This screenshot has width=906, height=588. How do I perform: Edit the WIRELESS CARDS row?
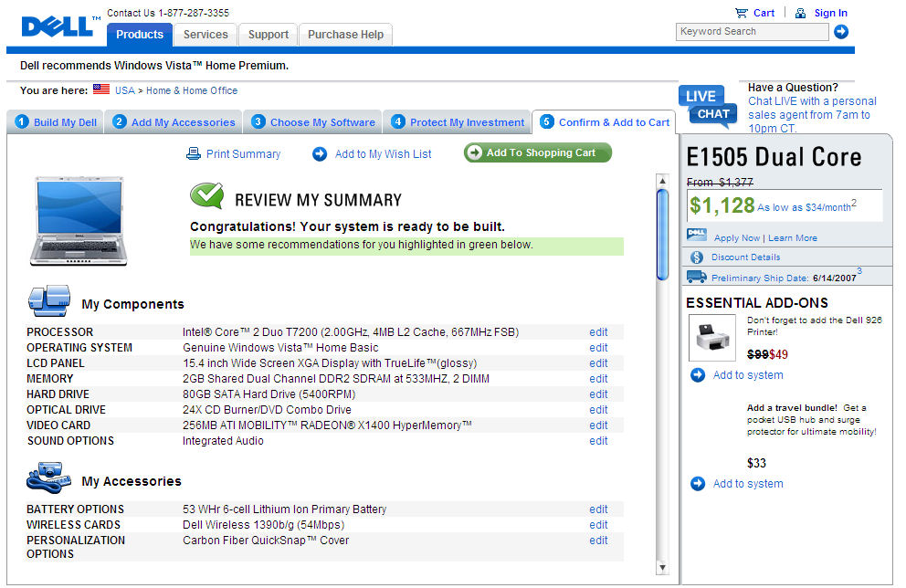pyautogui.click(x=598, y=525)
